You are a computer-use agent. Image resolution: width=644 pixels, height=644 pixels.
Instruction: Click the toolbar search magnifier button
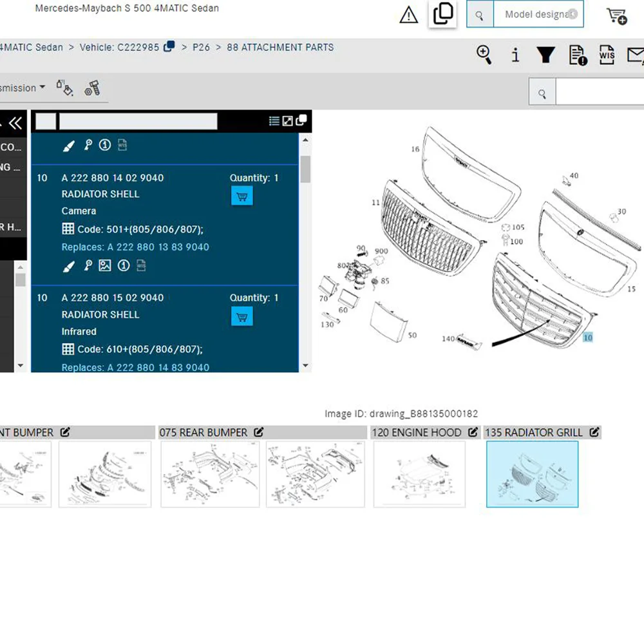(542, 92)
